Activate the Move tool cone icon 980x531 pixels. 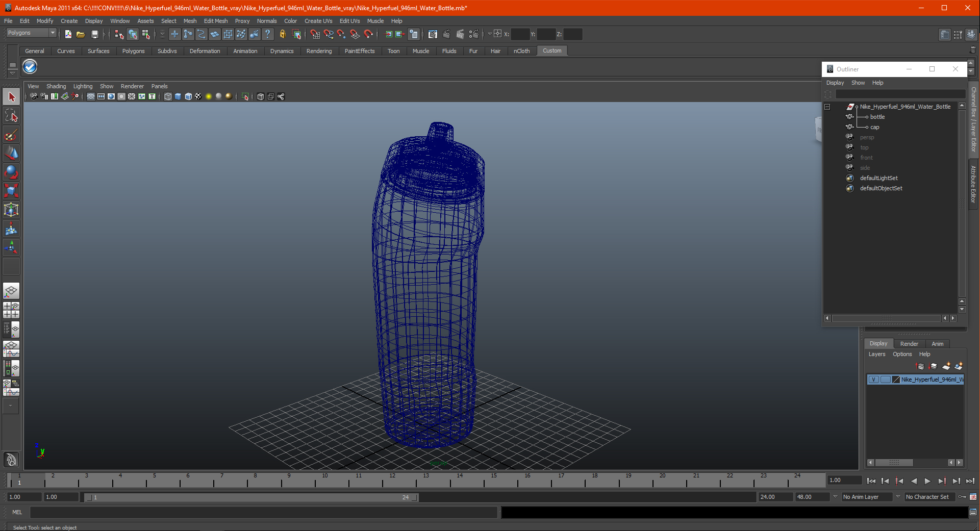(11, 153)
